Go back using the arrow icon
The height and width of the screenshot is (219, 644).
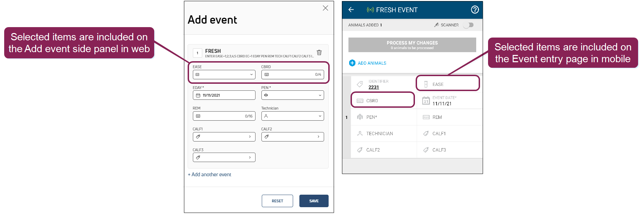[x=351, y=10]
